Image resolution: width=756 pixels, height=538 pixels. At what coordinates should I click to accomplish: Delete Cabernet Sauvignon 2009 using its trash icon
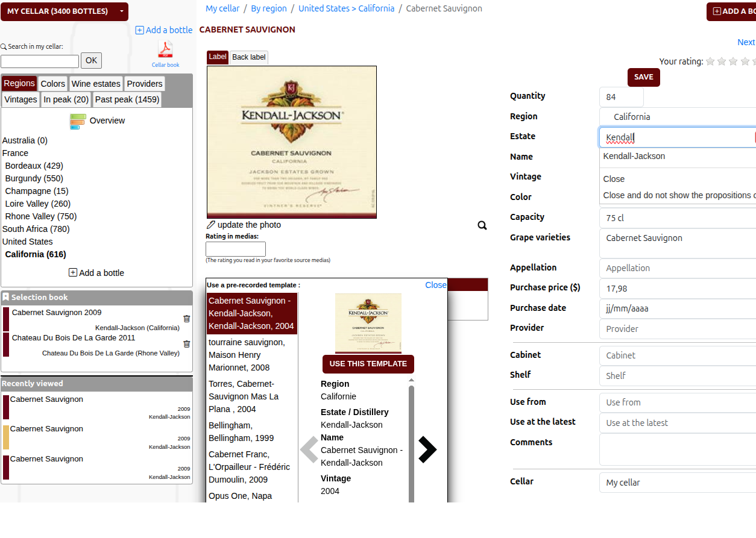click(186, 319)
